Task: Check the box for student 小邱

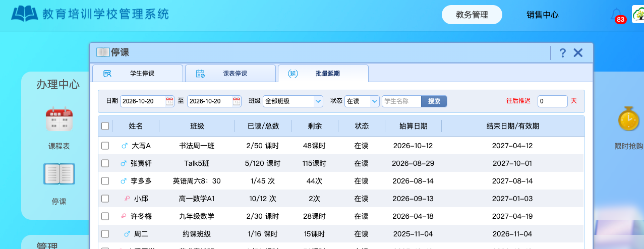Action: coord(105,199)
